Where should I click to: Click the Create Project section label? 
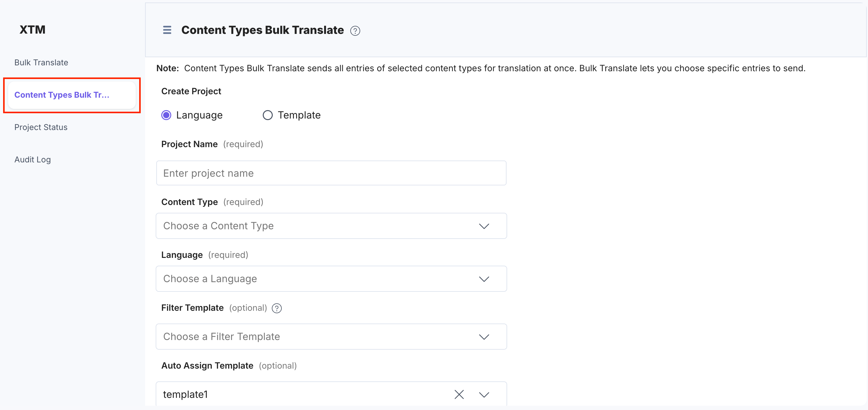191,91
